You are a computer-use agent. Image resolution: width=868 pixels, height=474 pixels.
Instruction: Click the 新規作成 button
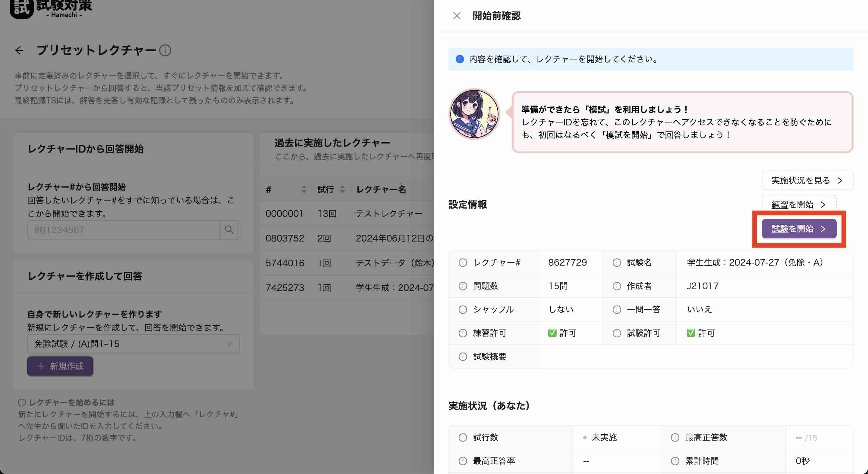[60, 366]
